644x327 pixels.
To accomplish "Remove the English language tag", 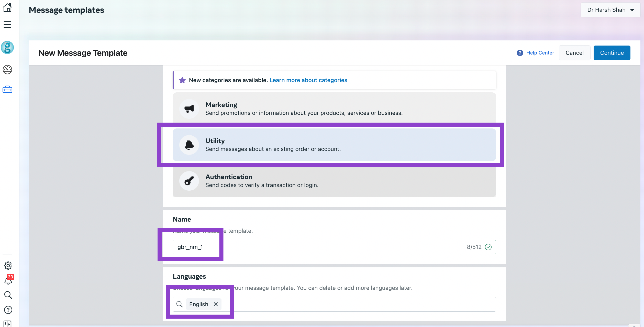I will 216,304.
